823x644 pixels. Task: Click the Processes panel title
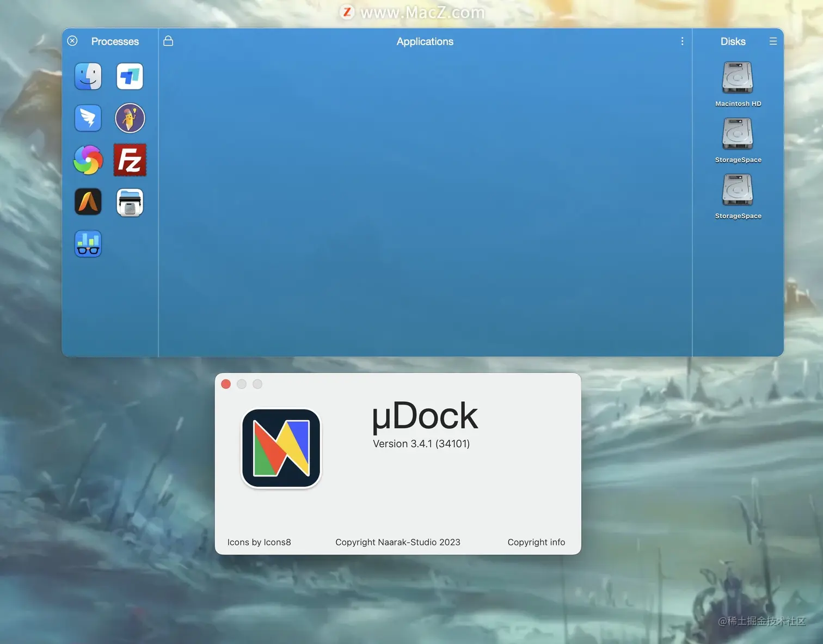tap(115, 41)
